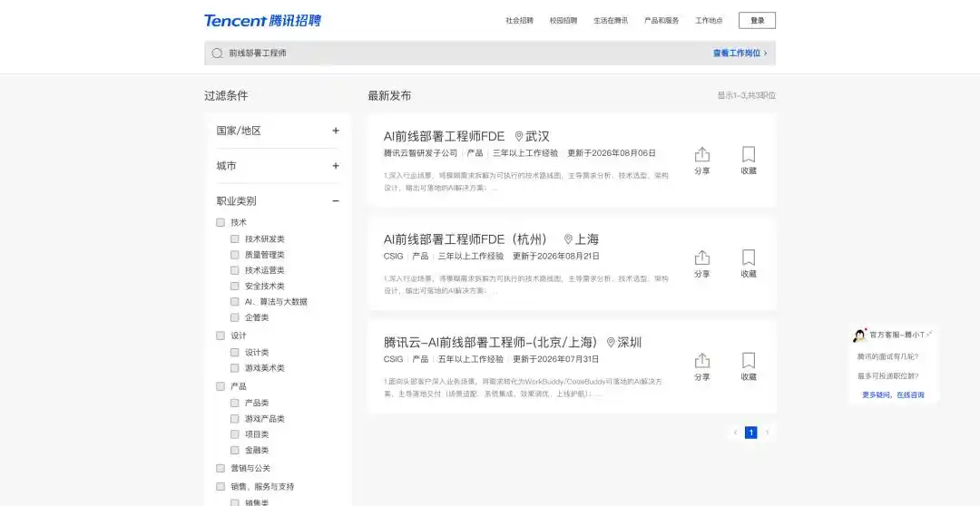Open 产品和服务 navigation item
The image size is (980, 506).
tap(661, 21)
